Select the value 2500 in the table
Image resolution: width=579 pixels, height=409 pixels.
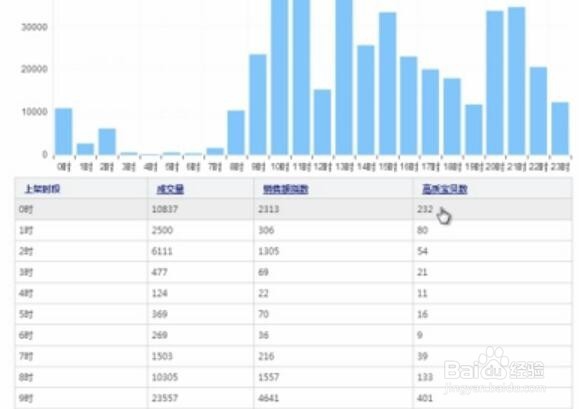point(162,230)
